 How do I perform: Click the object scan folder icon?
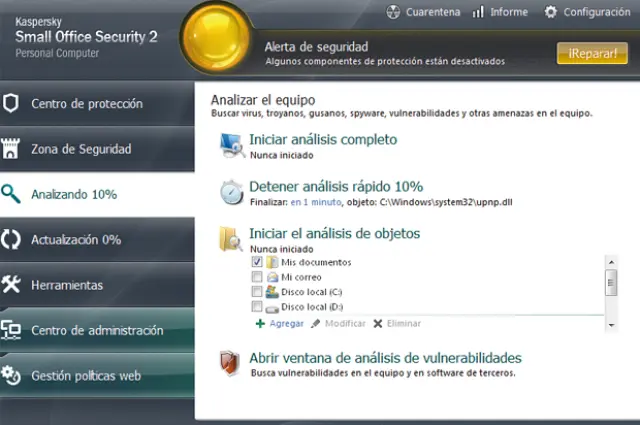click(x=231, y=239)
